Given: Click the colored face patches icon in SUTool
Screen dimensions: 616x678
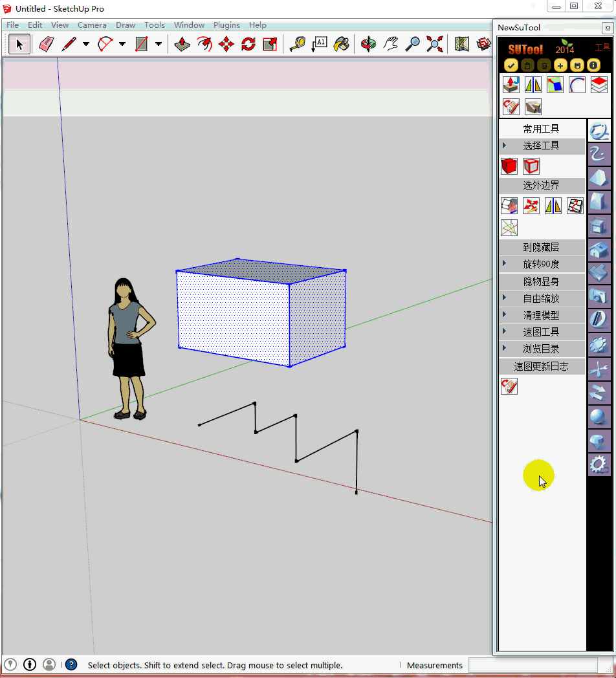Looking at the screenshot, I should [x=555, y=85].
